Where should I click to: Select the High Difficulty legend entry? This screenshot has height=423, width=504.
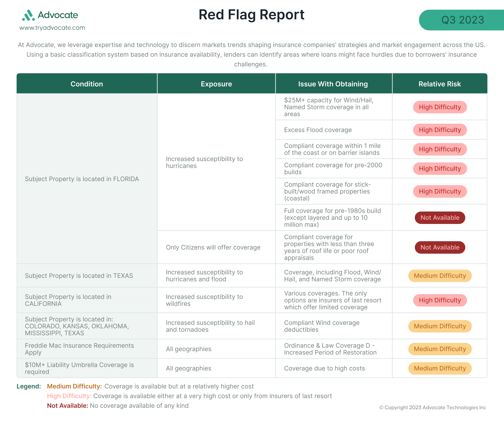[189, 396]
